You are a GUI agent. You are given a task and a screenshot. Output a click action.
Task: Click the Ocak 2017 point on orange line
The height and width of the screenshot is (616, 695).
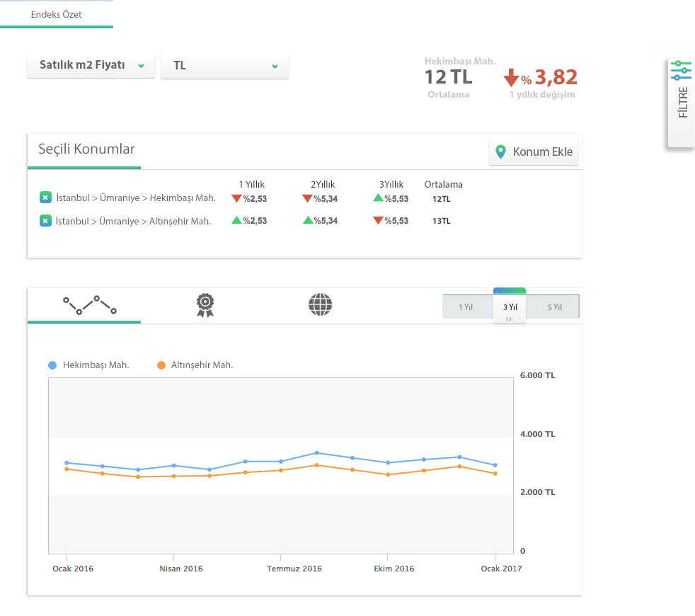pyautogui.click(x=495, y=474)
